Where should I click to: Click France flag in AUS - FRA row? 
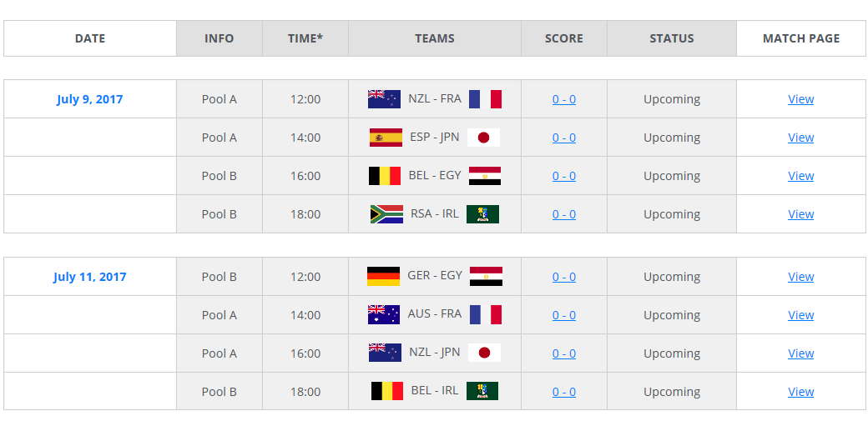486,315
